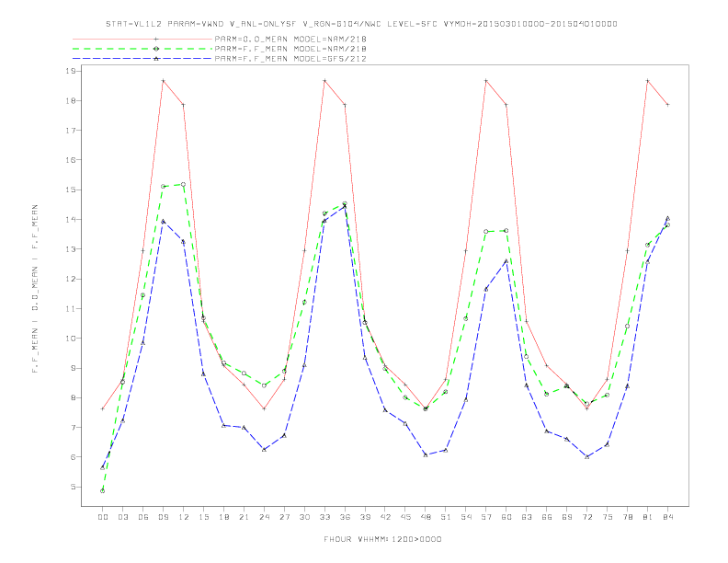Viewport: 728px width, 563px height.
Task: Click red line peak marker at hour 09
Action: [x=163, y=81]
